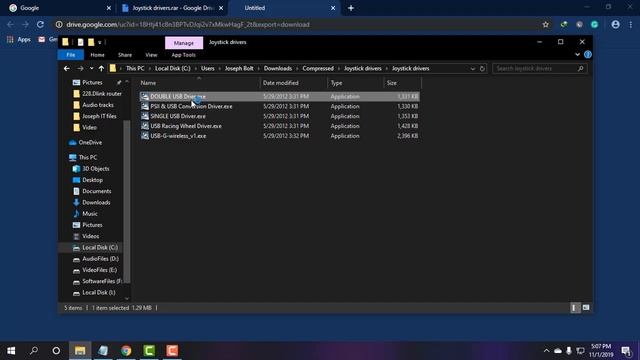Go back in File Explorer

[x=67, y=69]
